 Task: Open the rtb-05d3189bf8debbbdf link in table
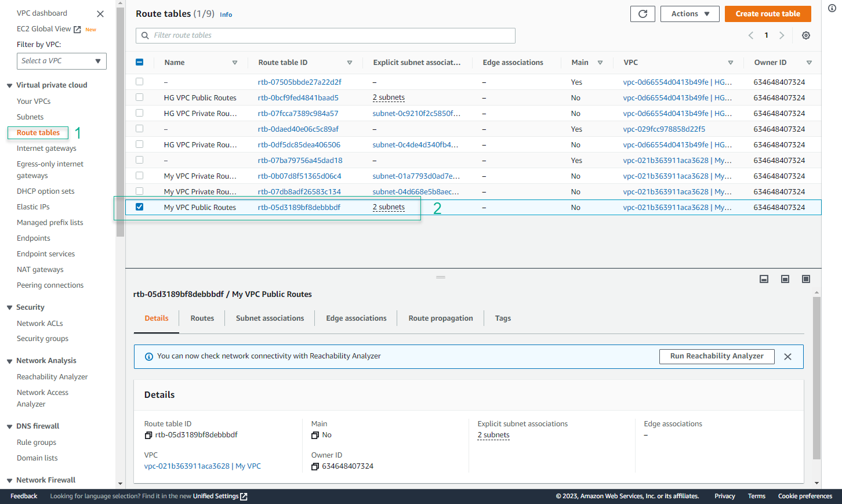(299, 208)
